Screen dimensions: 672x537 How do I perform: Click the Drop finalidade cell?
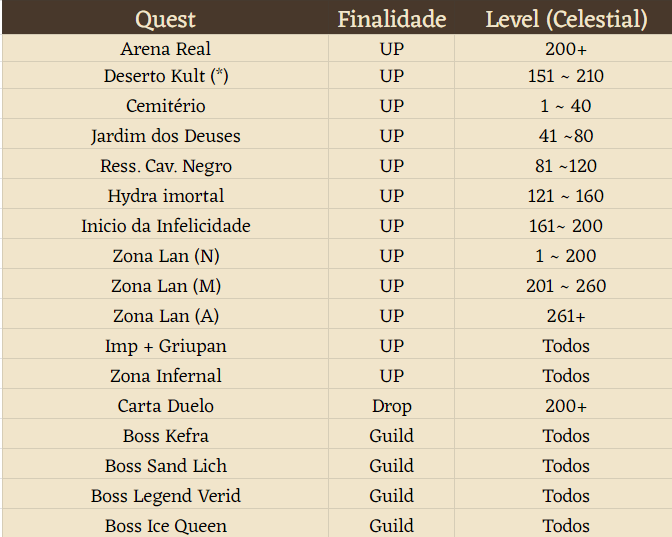pos(392,404)
